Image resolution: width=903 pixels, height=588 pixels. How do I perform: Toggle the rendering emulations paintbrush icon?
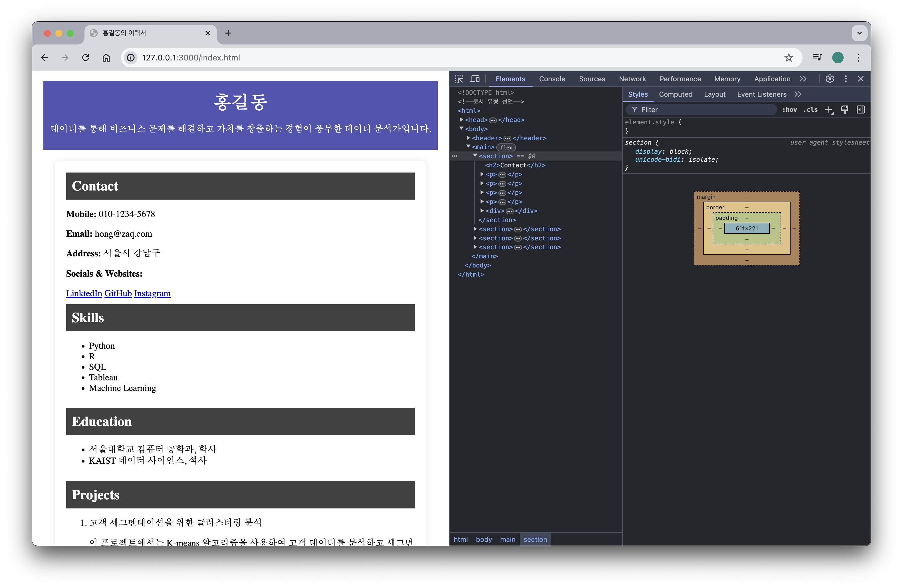point(845,110)
